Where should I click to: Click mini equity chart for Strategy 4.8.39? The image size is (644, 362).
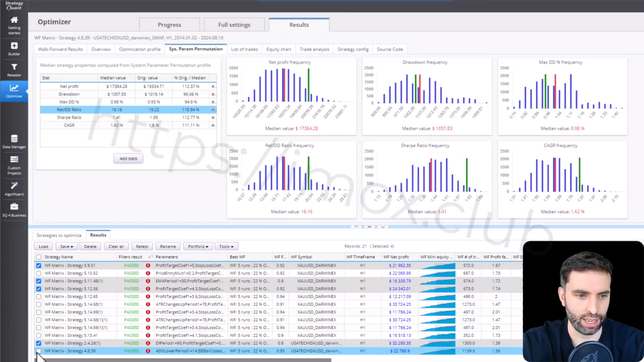click(x=438, y=351)
